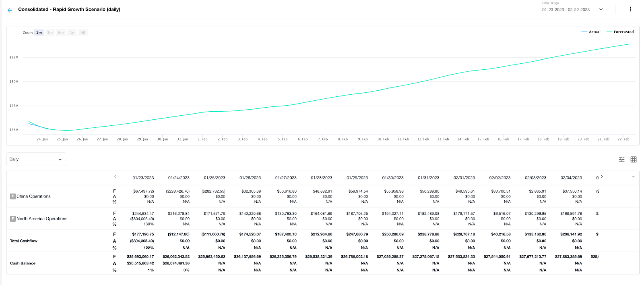Image resolution: width=644 pixels, height=285 pixels.
Task: Toggle the Forecasted series in legend
Action: tap(620, 32)
